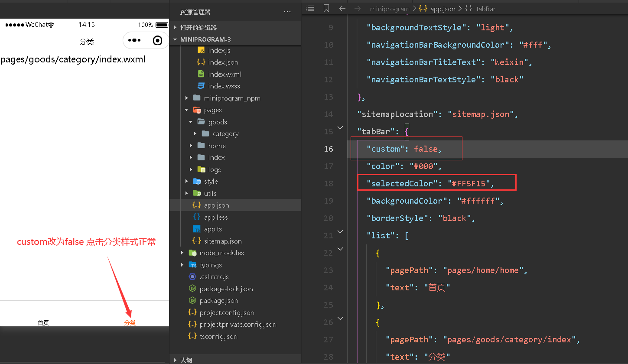Viewport: 628px width, 364px height.
Task: Click the bookmark icon in editor toolbar
Action: (x=326, y=8)
